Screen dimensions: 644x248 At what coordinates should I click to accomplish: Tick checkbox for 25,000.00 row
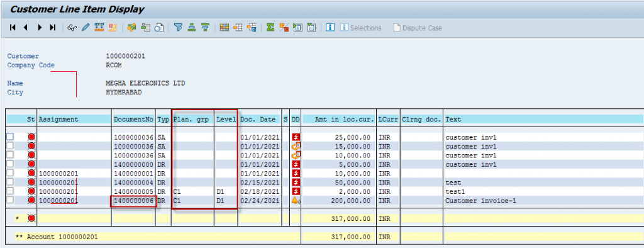(x=10, y=137)
